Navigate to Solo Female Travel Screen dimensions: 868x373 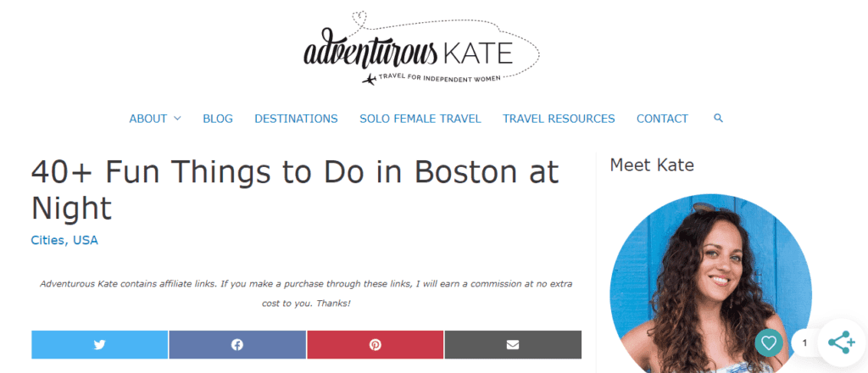(420, 119)
